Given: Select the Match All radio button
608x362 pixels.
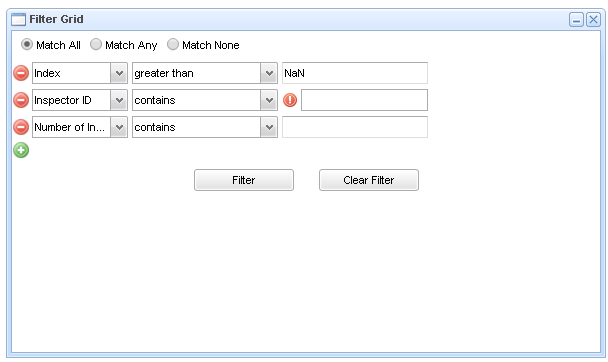Looking at the screenshot, I should tap(26, 44).
